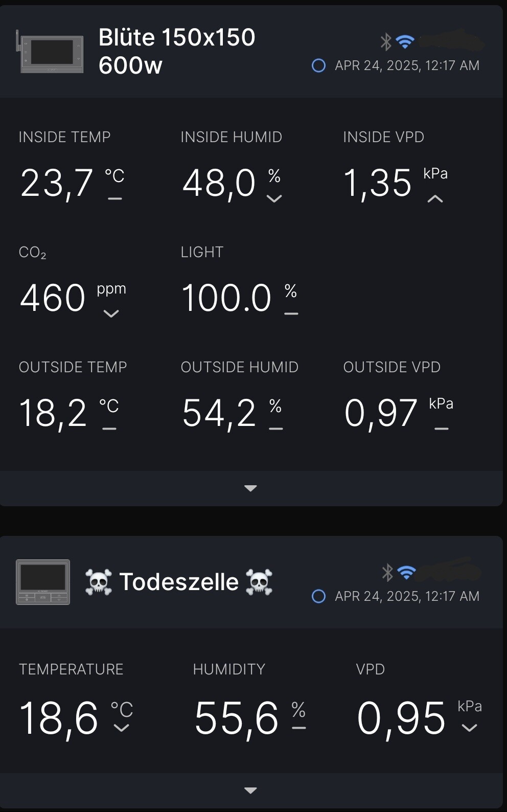Click status circle beside Todeszelle timestamp
This screenshot has height=812, width=507.
click(x=318, y=596)
